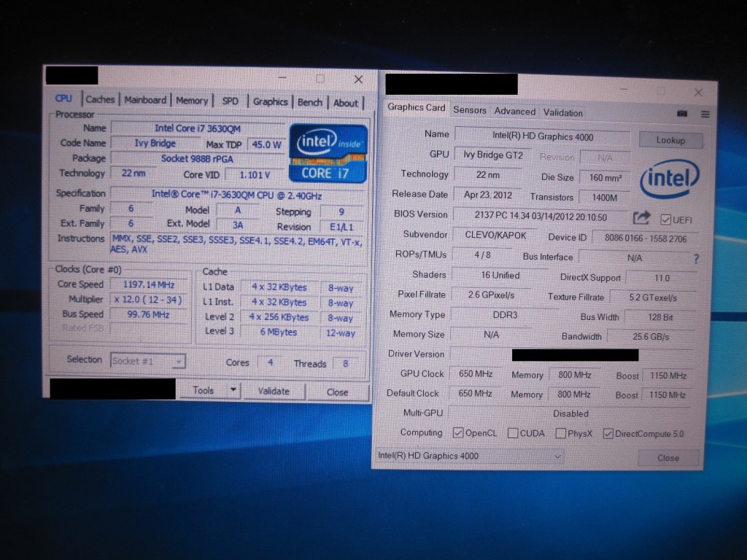Click the Specification value i7-3630QM CPU @ 2.40GHz
747x560 pixels.
tap(237, 195)
